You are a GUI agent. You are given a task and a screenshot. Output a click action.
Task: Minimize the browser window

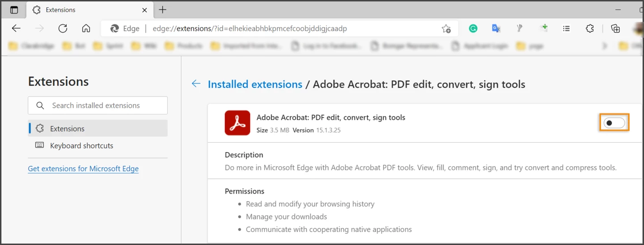[x=619, y=10]
